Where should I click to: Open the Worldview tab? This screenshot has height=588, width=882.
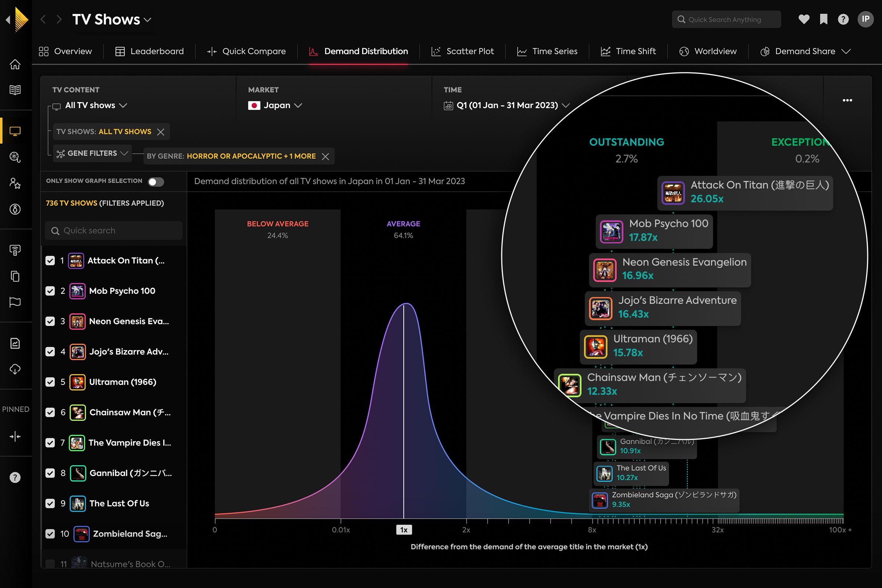[x=708, y=51]
